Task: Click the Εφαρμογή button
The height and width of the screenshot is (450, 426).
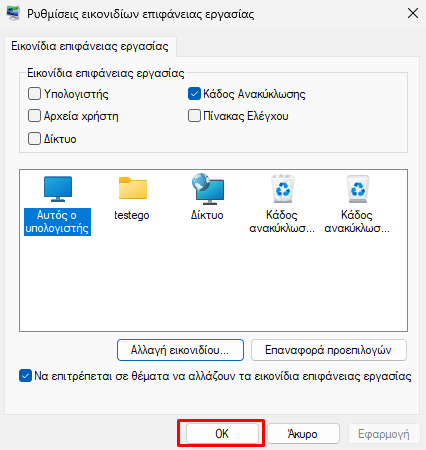Action: (384, 434)
